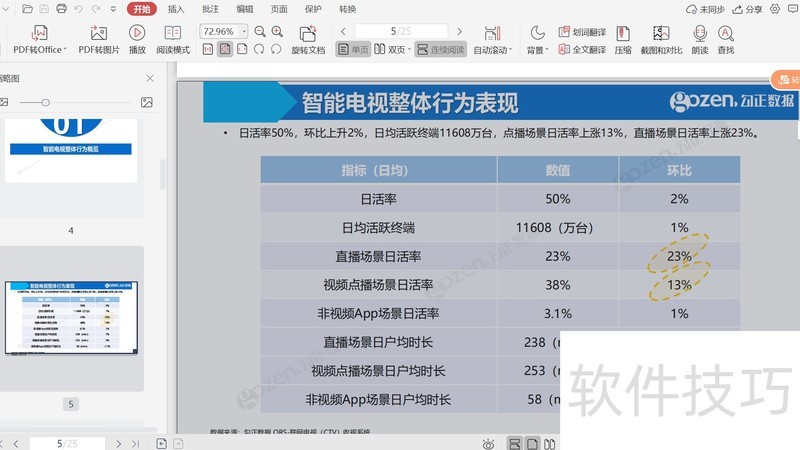Screen dimensions: 800x450
Task: Click the zoom out magnifier
Action: [260, 32]
